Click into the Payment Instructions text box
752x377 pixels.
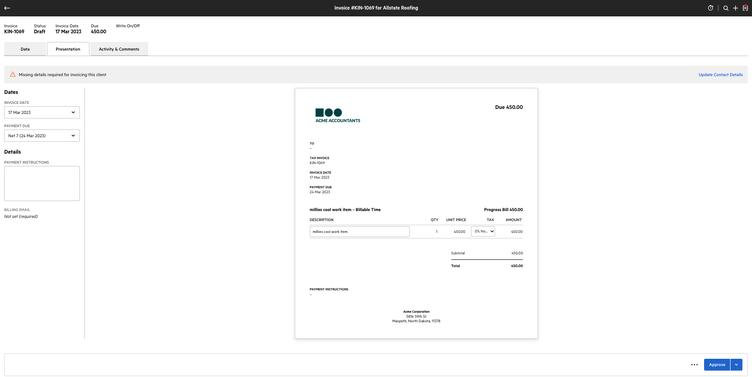(x=42, y=183)
